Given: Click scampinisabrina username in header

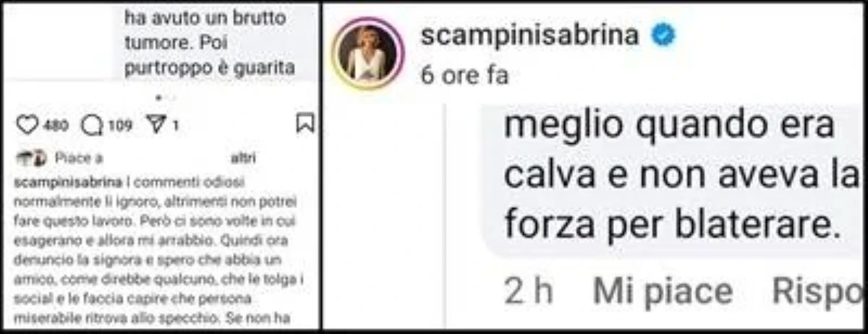Looking at the screenshot, I should point(529,35).
